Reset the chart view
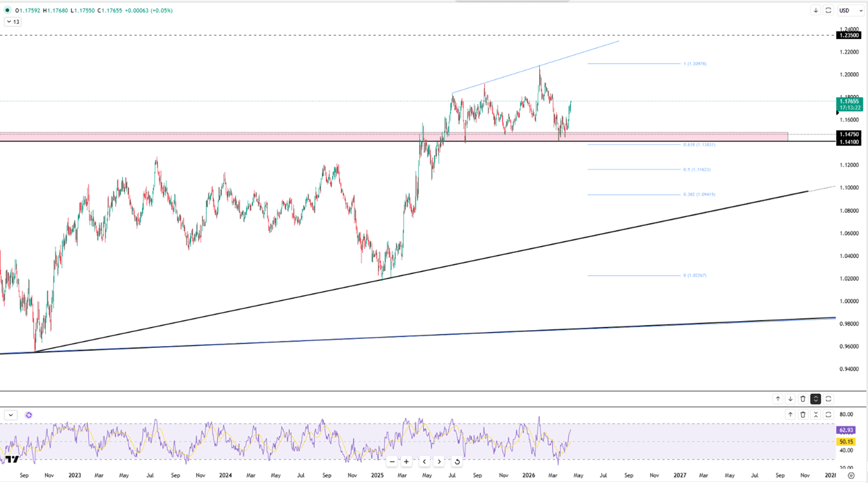This screenshot has height=483, width=868. [x=457, y=461]
